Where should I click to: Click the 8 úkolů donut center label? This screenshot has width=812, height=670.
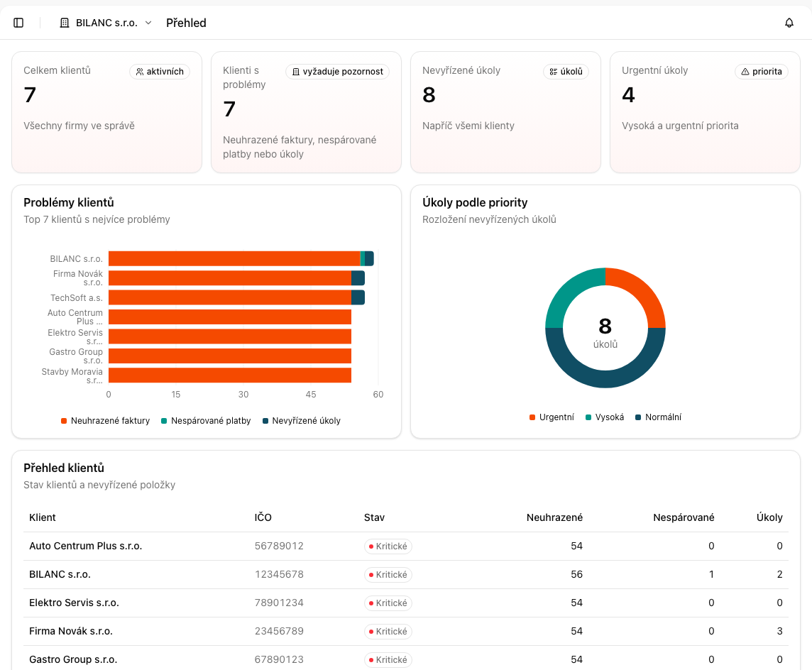tap(605, 333)
